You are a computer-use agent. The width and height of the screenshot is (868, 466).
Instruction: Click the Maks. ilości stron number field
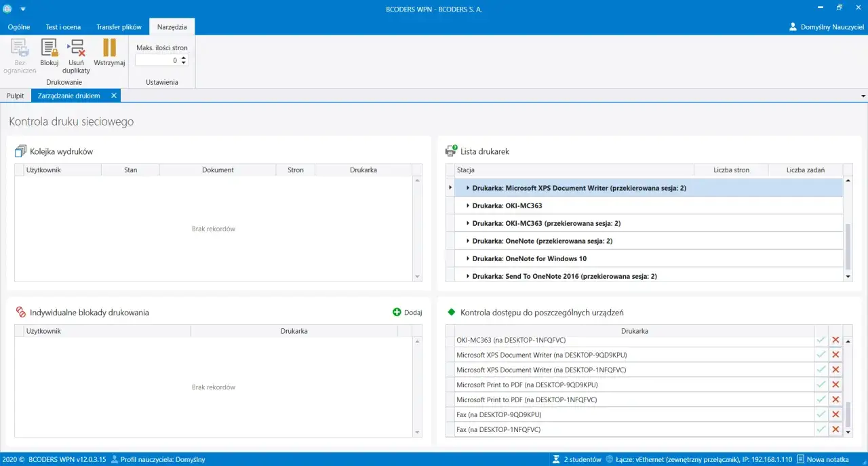pos(157,60)
